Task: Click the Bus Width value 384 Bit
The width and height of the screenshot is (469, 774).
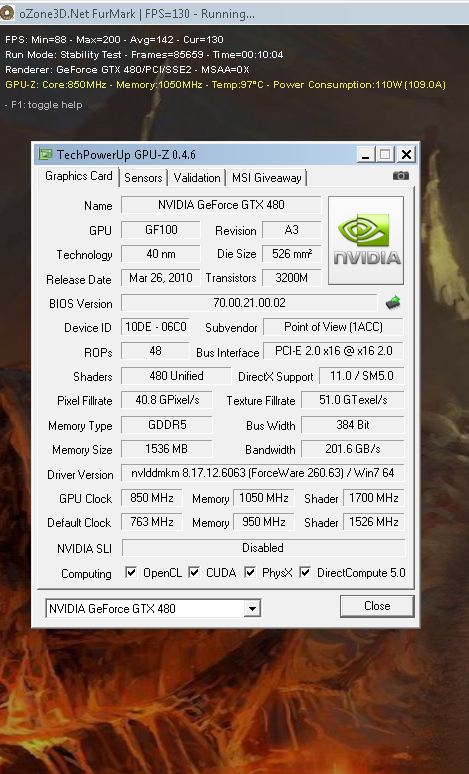Action: (x=352, y=425)
